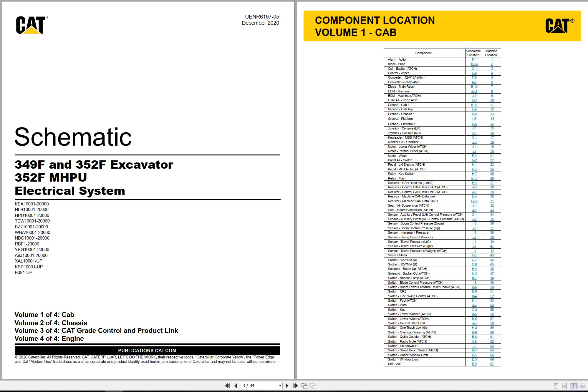588x392 pixels.
Task: Open machine location 32 for Seat - Air Suspension
Action: 492,206
